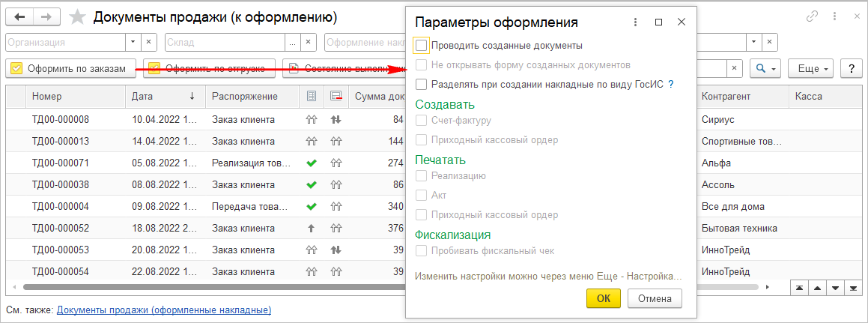Sort by the Дата column header
This screenshot has width=868, height=323.
165,97
